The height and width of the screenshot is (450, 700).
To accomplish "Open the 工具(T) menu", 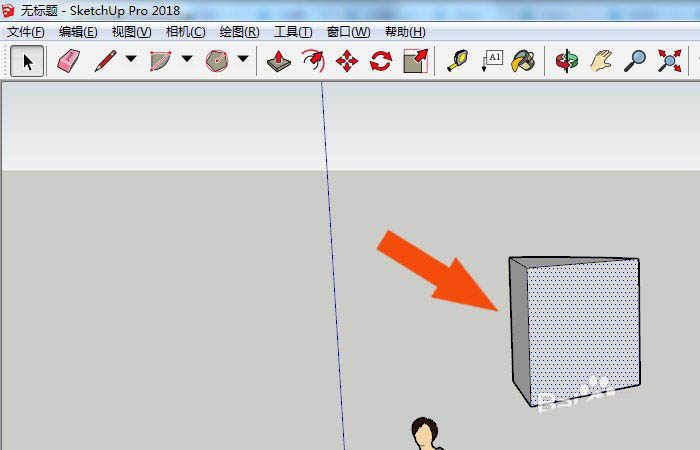I will (293, 32).
